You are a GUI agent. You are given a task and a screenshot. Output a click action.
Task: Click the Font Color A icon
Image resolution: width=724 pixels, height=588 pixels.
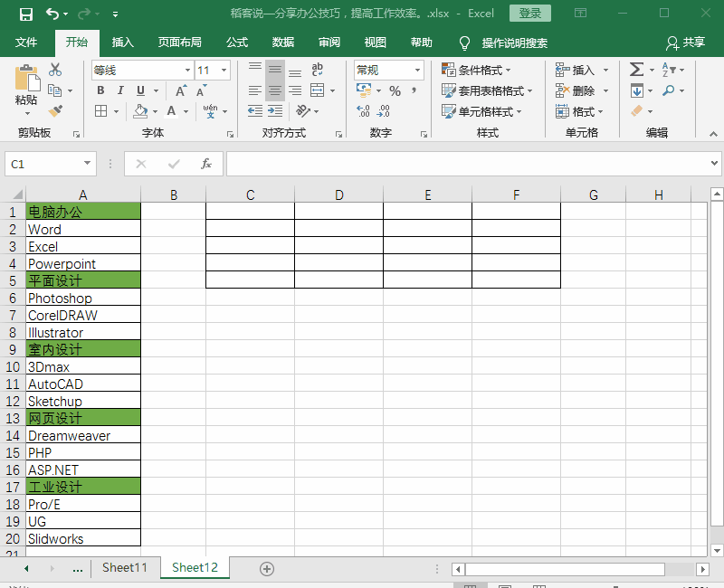pos(171,110)
